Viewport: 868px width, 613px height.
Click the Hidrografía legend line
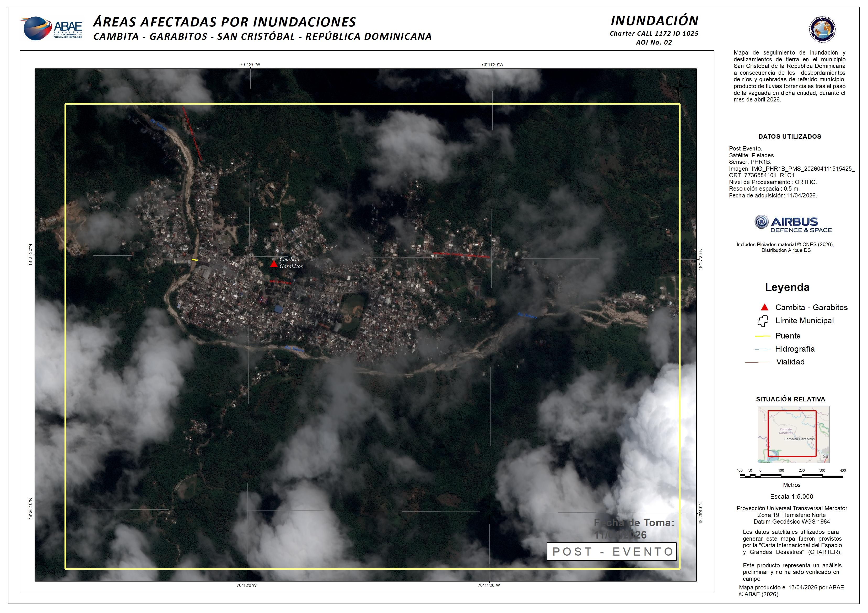pos(763,349)
